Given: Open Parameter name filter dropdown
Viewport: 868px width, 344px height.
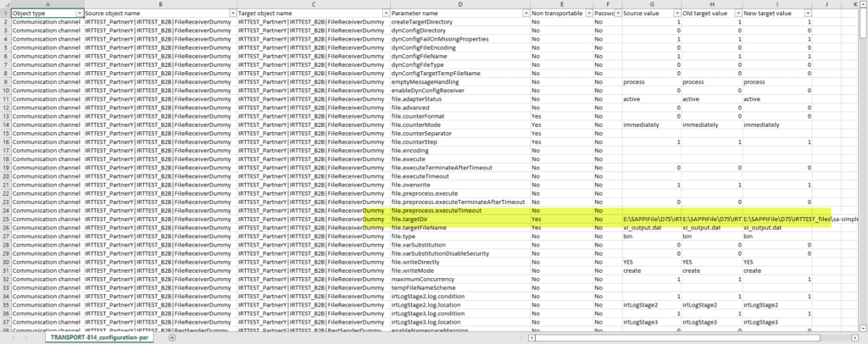Looking at the screenshot, I should click(526, 13).
